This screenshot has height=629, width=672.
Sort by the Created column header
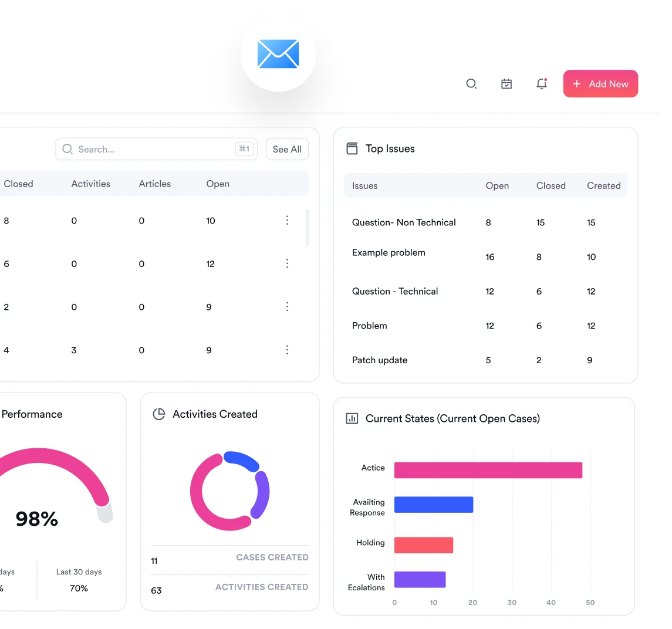point(603,185)
